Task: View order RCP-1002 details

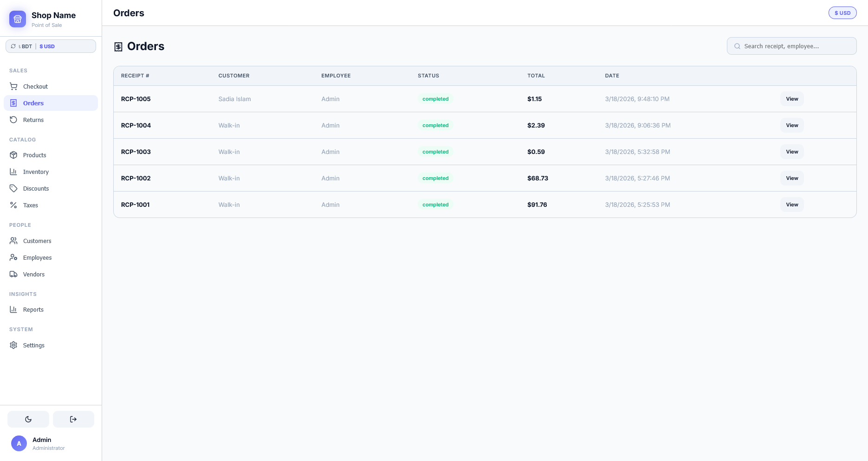Action: tap(792, 179)
